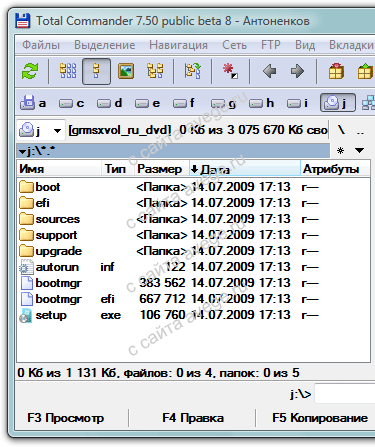Open dropdown arrow before j:\*.* path
Image resolution: width=375 pixels, height=447 pixels.
(22, 152)
